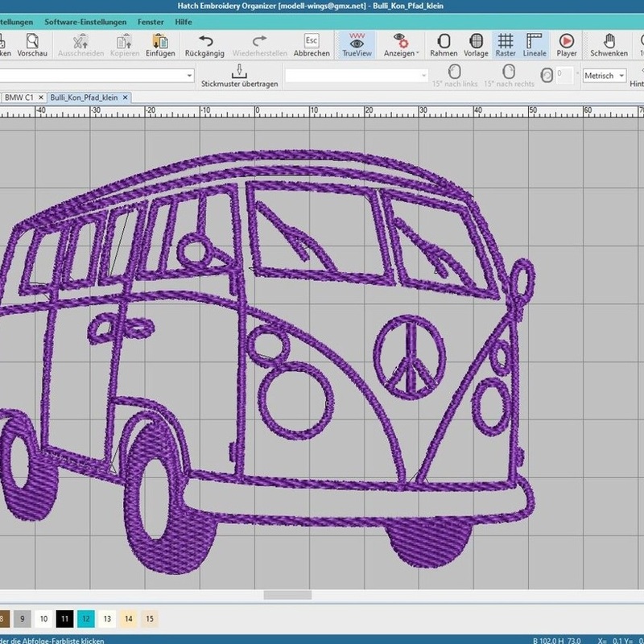This screenshot has height=644, width=644.
Task: Open the Fenster menu
Action: click(x=151, y=21)
